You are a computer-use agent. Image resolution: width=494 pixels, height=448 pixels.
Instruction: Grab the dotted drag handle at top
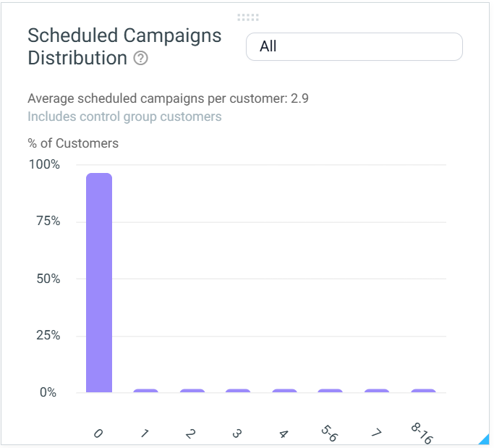pyautogui.click(x=248, y=17)
